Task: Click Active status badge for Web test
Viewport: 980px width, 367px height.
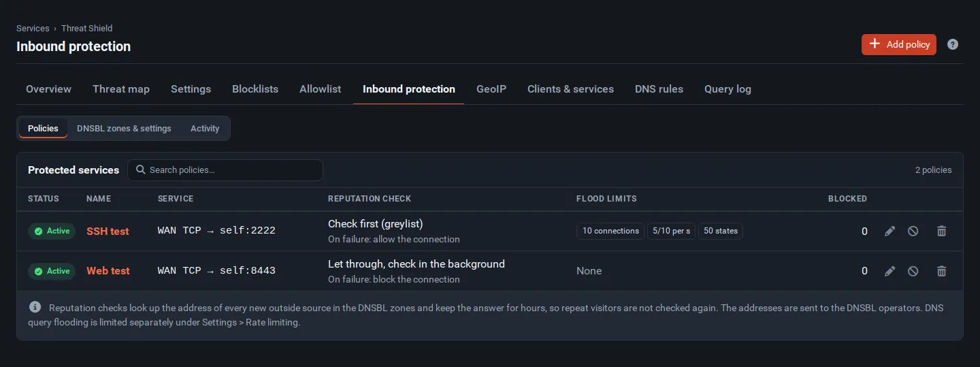Action: (x=52, y=271)
